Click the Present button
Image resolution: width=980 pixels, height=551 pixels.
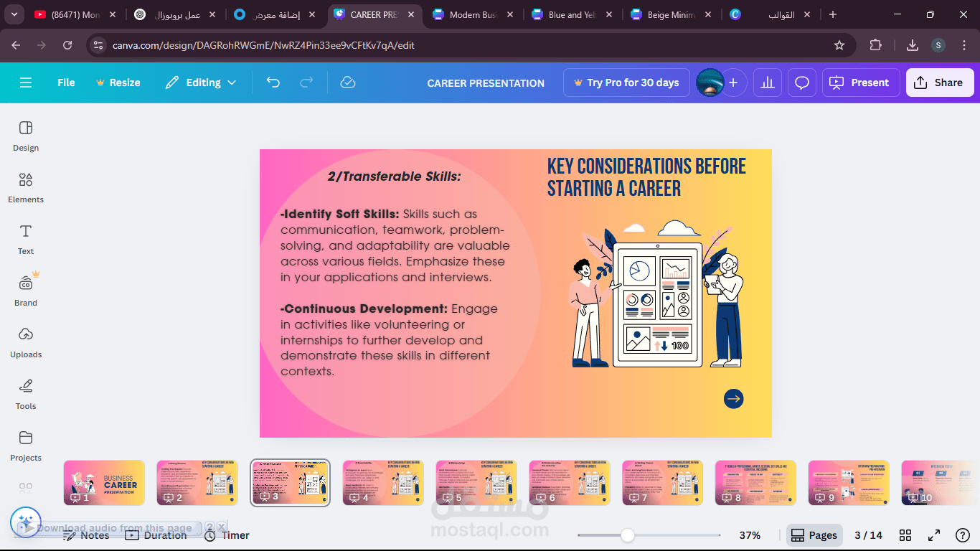click(x=859, y=83)
